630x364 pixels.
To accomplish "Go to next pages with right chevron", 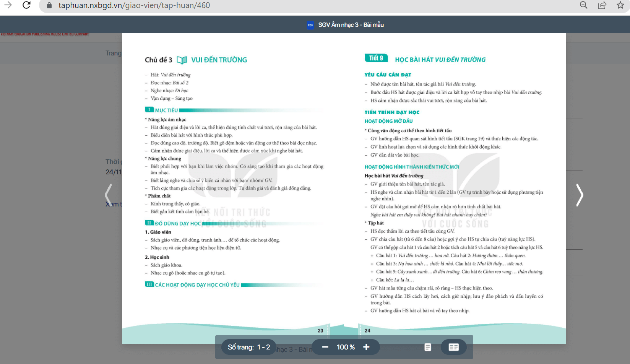I will click(x=580, y=195).
